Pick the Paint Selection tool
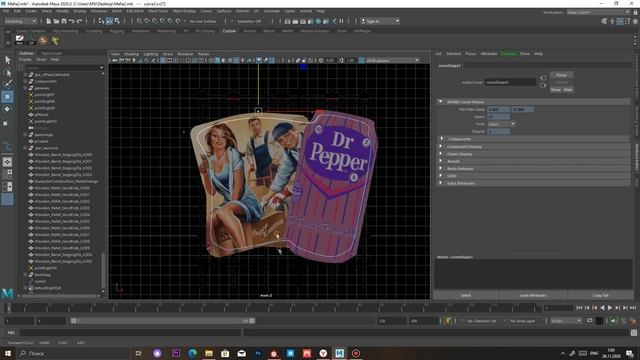640x360 pixels. 7,84
